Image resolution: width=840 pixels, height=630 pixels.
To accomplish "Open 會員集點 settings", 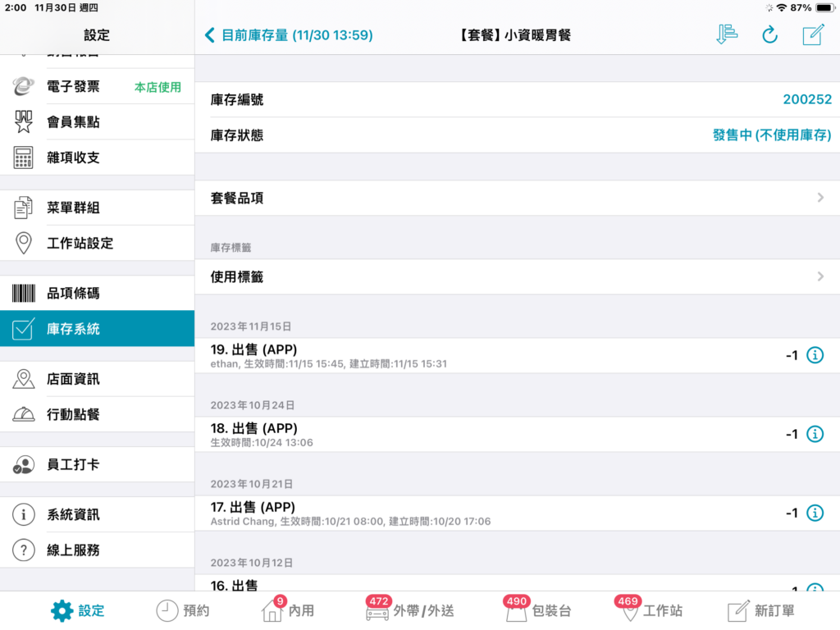I will click(x=97, y=121).
